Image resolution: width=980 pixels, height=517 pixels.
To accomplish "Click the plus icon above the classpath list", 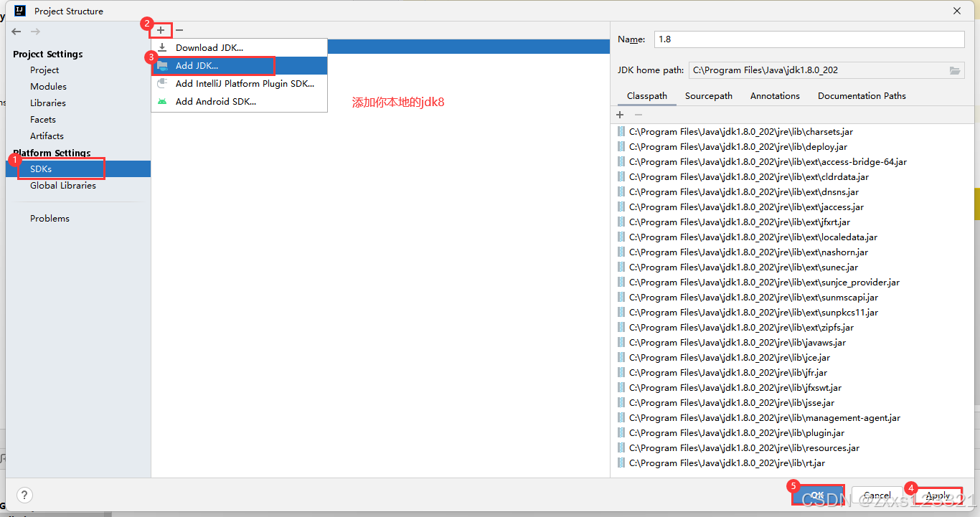I will click(620, 114).
